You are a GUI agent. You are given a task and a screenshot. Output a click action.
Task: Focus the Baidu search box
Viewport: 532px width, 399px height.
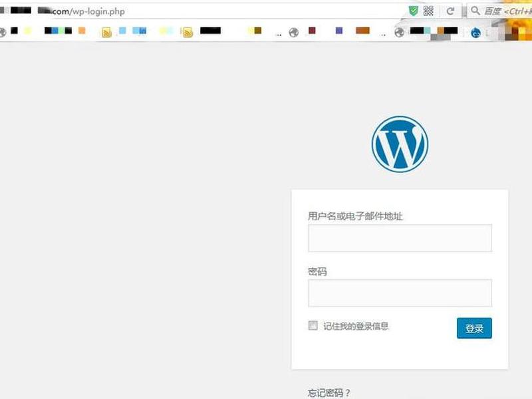pos(499,11)
